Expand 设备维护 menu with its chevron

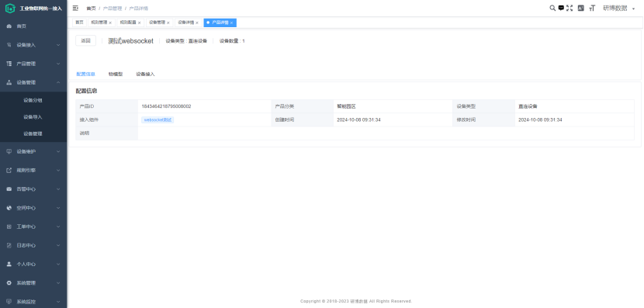click(58, 151)
